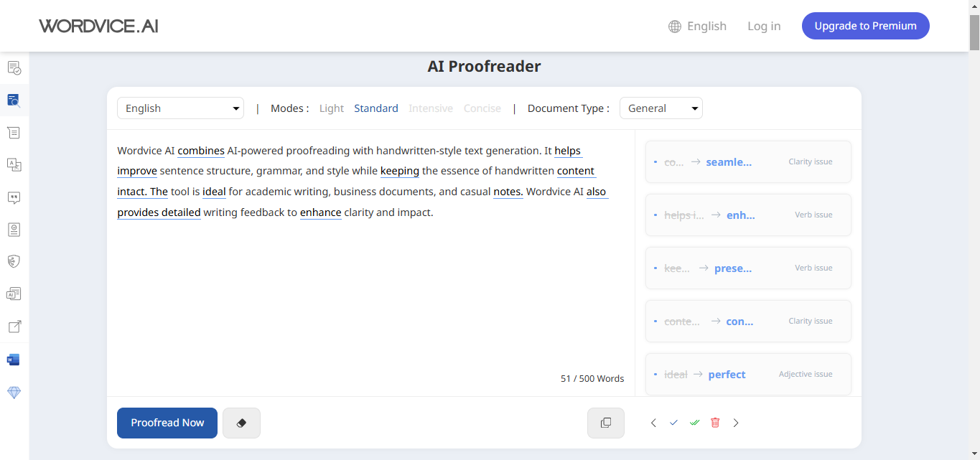Open the Document Type General dropdown
The image size is (980, 460).
(661, 108)
